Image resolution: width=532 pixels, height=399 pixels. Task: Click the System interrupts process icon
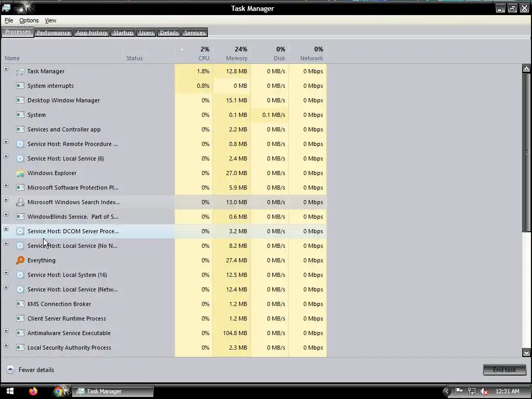click(20, 86)
